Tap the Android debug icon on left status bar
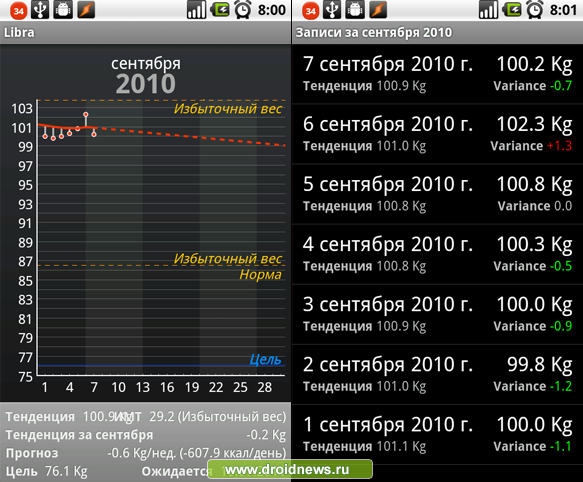The height and width of the screenshot is (482, 583). coord(63,10)
